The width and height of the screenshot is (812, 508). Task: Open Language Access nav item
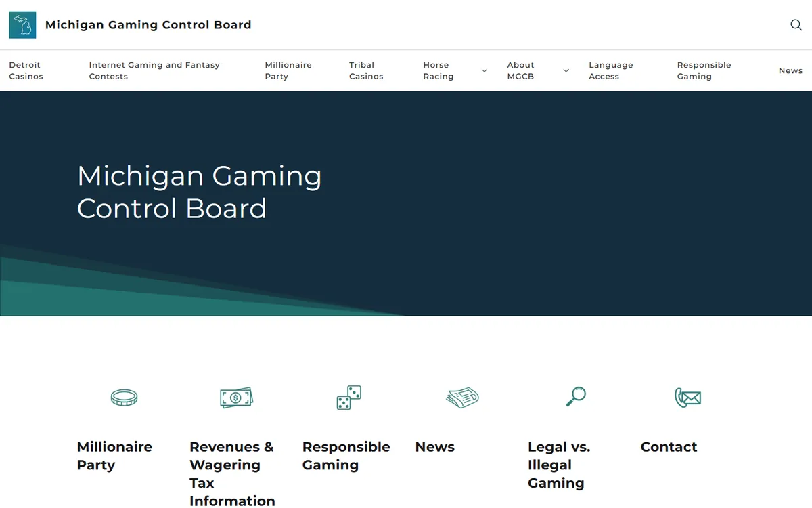coord(611,70)
